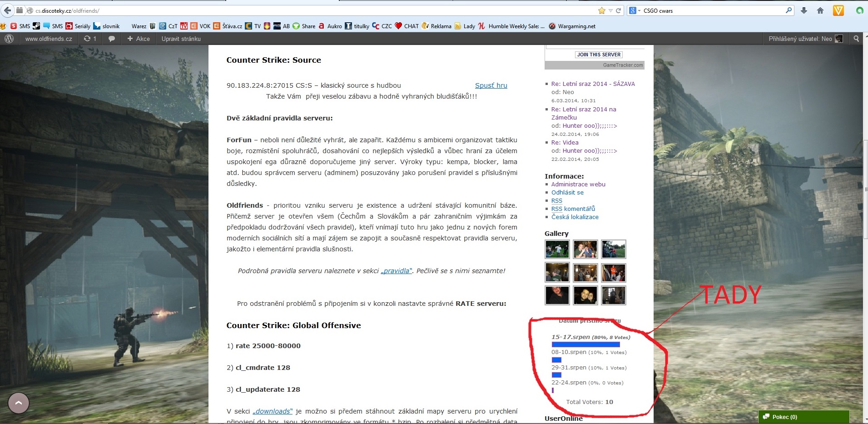Image resolution: width=868 pixels, height=424 pixels.
Task: Open the CZC bookmark
Action: click(x=382, y=26)
